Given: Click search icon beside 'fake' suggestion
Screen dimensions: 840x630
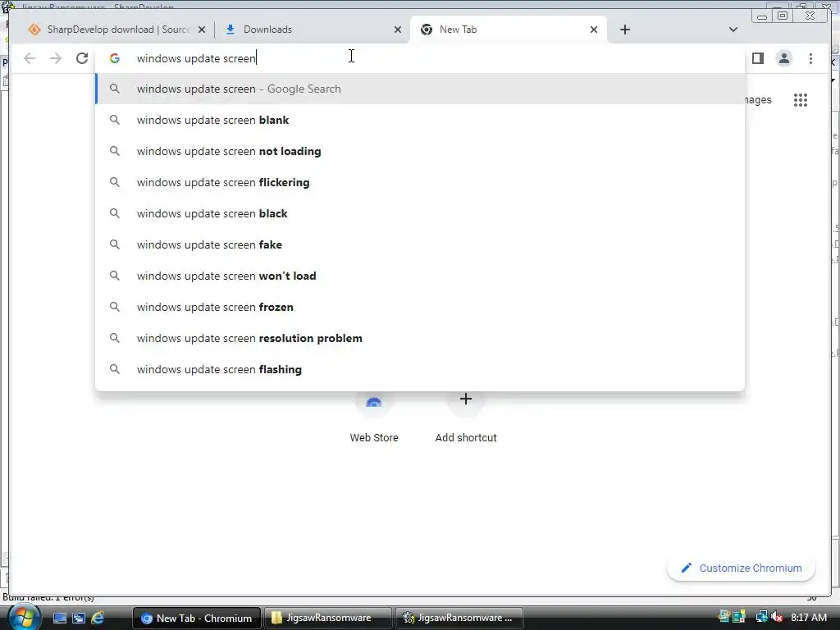Looking at the screenshot, I should [x=115, y=244].
